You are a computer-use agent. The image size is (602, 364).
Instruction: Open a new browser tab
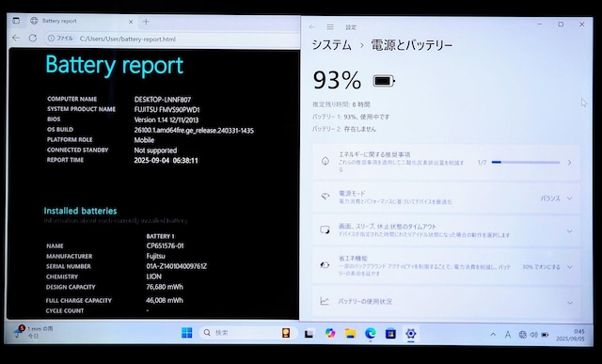click(146, 22)
